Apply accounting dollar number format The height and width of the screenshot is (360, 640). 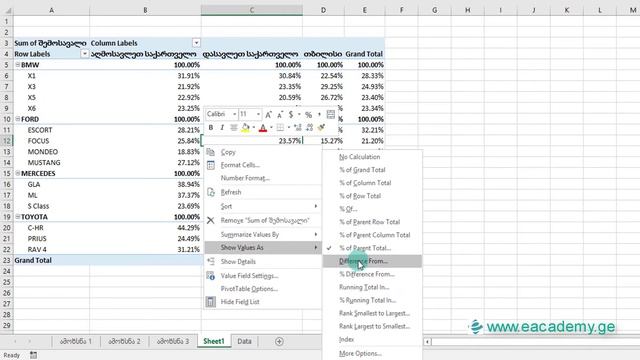coord(291,115)
